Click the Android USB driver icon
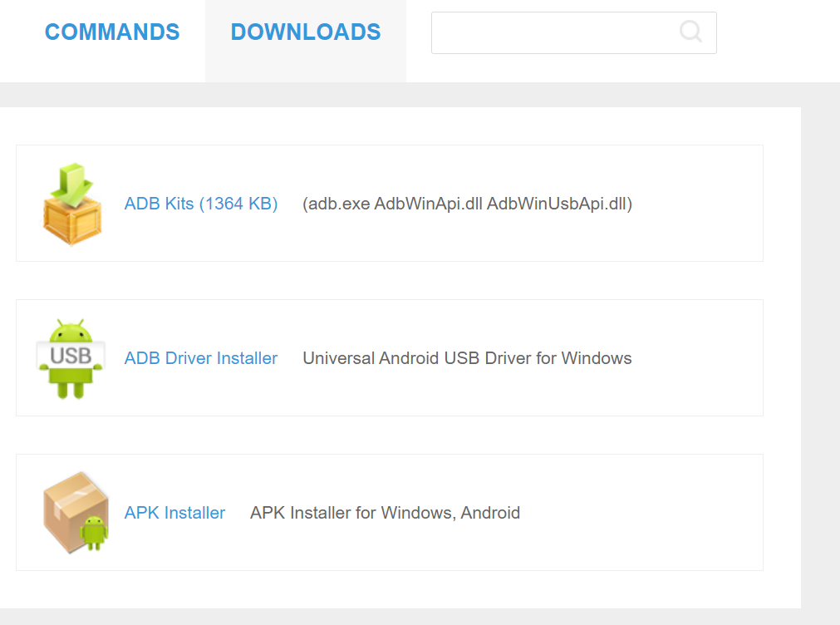Screen dimensions: 840x625 [71, 358]
